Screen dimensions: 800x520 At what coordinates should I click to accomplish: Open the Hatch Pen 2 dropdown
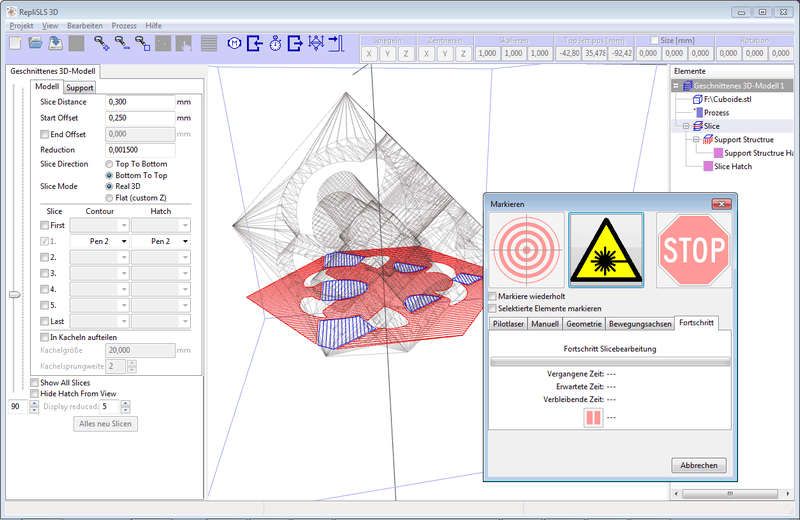click(161, 241)
